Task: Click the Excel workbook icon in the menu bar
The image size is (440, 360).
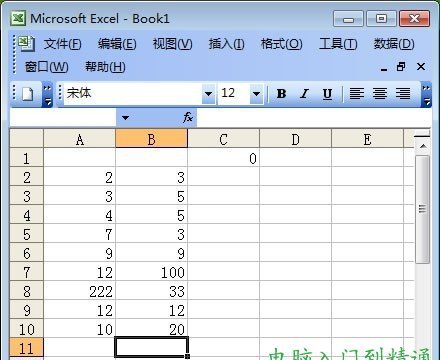Action: (26, 44)
